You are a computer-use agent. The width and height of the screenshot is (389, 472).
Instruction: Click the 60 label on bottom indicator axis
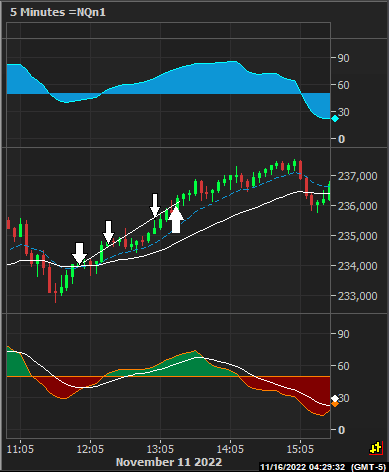click(x=343, y=366)
